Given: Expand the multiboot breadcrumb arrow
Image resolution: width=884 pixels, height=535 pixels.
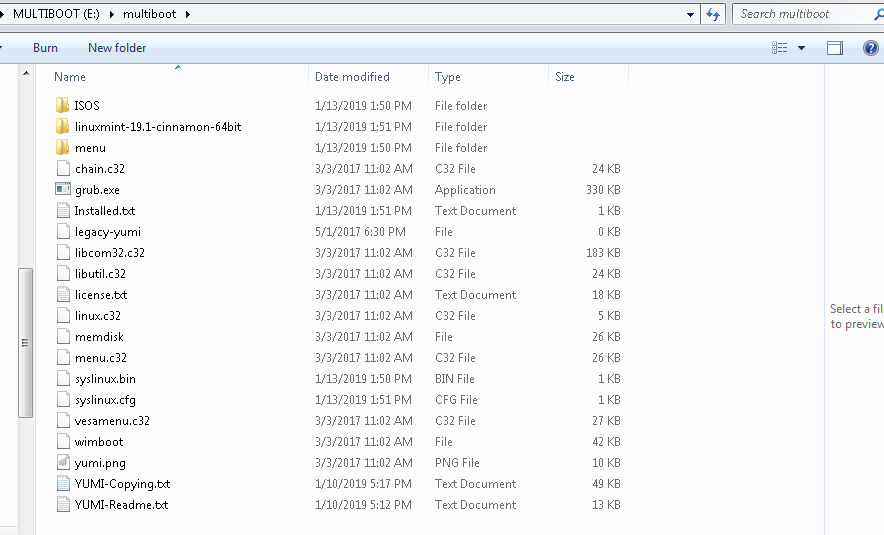Looking at the screenshot, I should click(187, 14).
